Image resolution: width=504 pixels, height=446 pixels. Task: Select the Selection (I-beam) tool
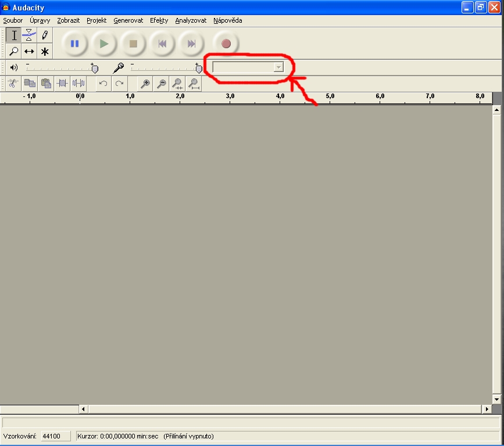(x=14, y=35)
